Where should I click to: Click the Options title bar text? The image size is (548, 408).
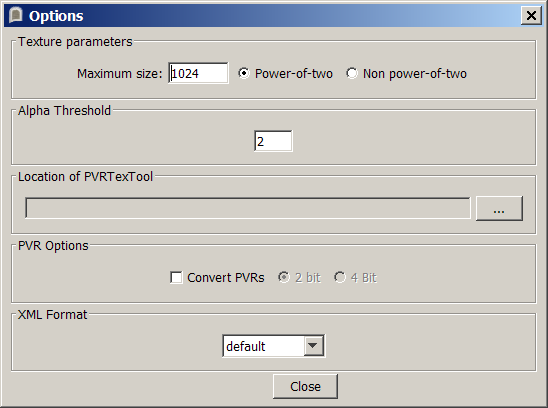[56, 16]
